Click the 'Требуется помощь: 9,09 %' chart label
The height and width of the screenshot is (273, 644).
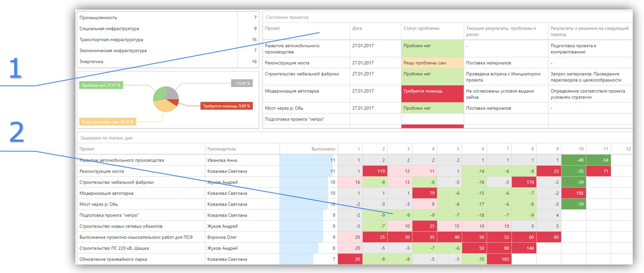[226, 106]
